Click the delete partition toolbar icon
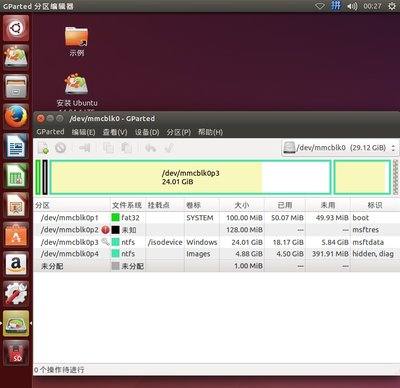This screenshot has height=388, width=400. tap(60, 148)
